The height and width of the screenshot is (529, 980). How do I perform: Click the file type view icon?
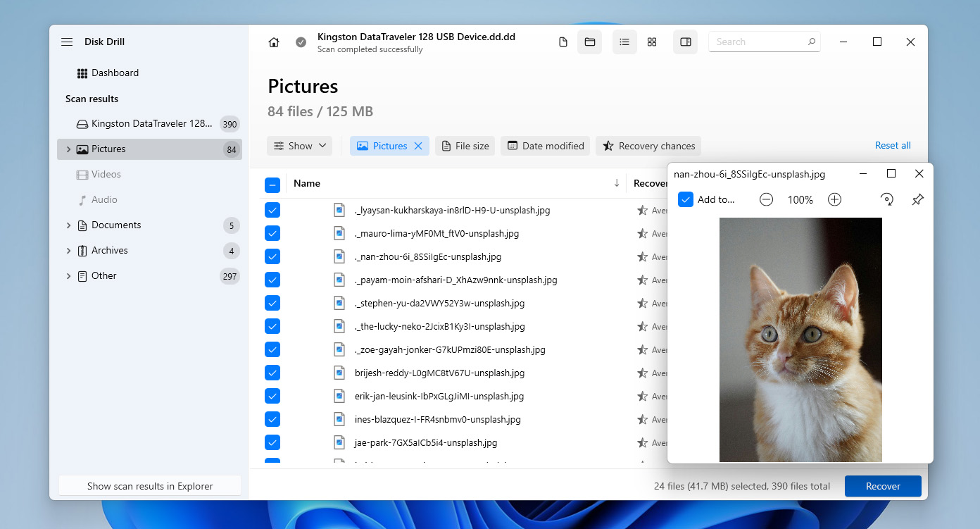(562, 42)
